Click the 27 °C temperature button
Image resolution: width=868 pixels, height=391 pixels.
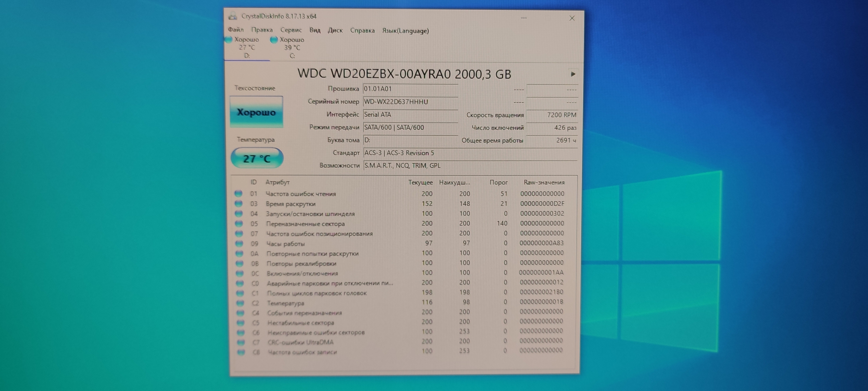coord(257,158)
